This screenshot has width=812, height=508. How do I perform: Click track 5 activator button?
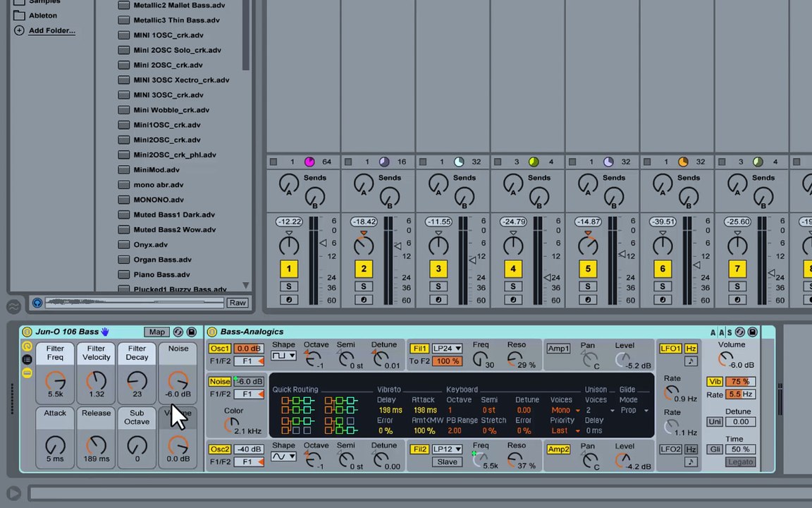coord(588,269)
